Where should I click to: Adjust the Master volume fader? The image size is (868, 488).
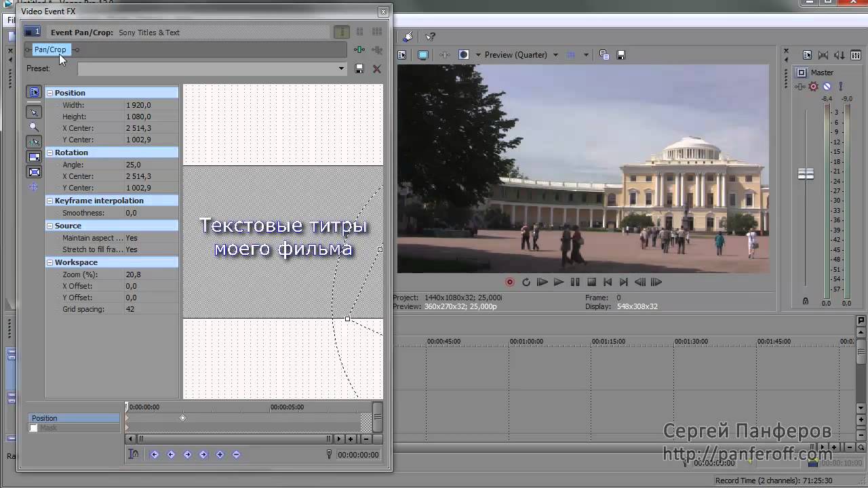806,174
